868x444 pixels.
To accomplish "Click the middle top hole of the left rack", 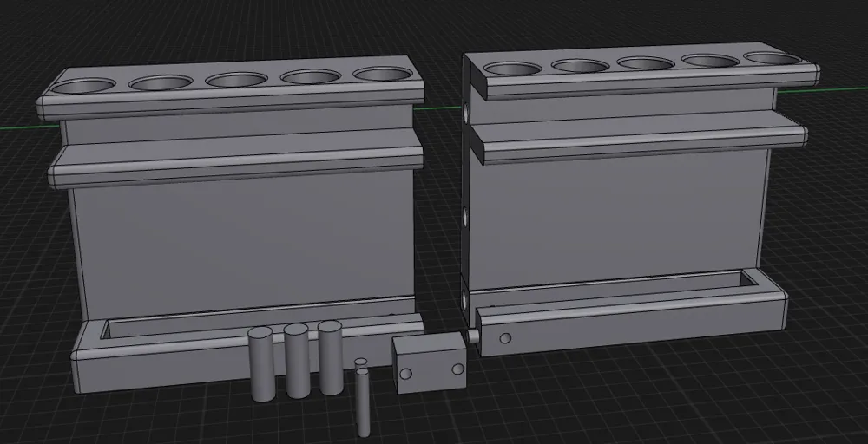I will pyautogui.click(x=236, y=80).
